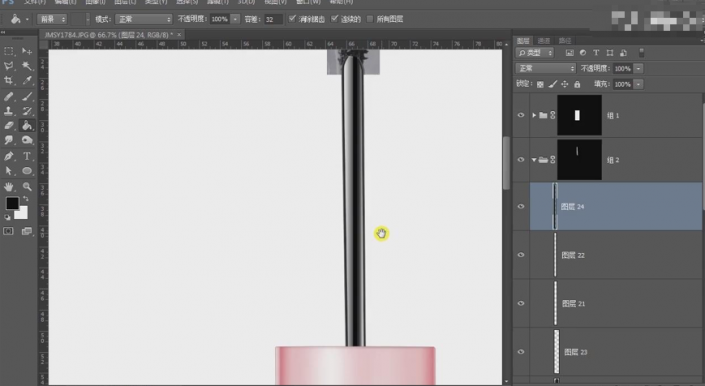Open the layer filter type dropdown
705x386 pixels.
[535, 53]
